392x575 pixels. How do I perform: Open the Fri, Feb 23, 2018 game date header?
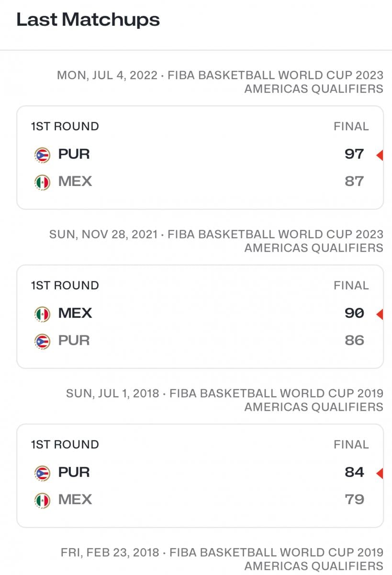tap(222, 559)
